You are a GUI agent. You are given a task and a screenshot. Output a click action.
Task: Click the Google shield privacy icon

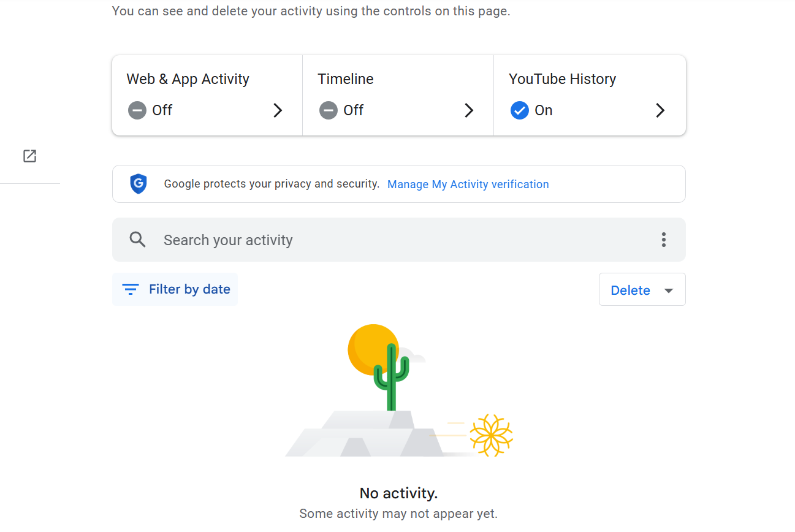tap(139, 184)
